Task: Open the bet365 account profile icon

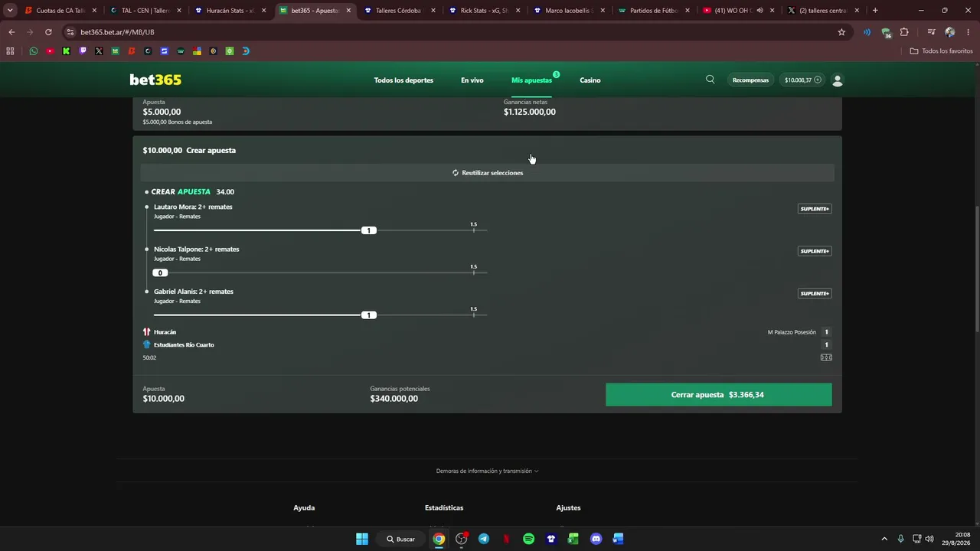Action: 838,80
